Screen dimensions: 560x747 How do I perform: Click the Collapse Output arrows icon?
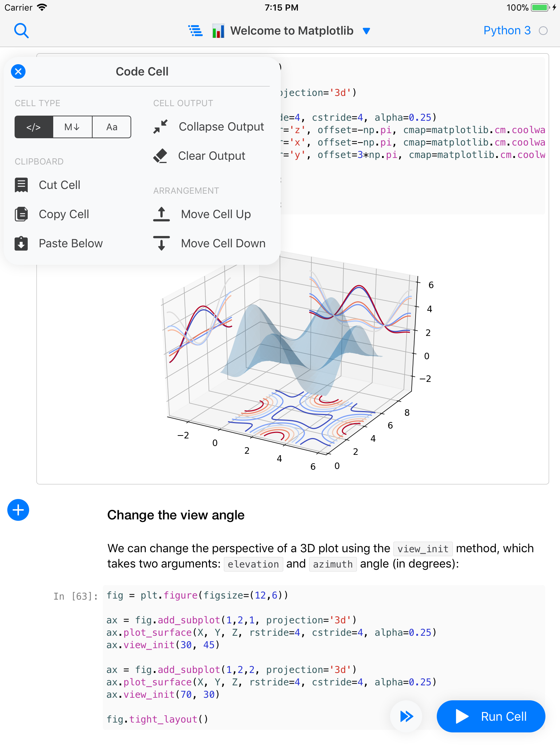pyautogui.click(x=160, y=127)
